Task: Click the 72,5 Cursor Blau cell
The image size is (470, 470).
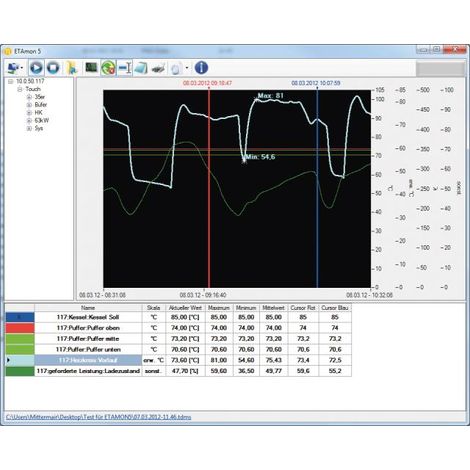Action: click(335, 360)
